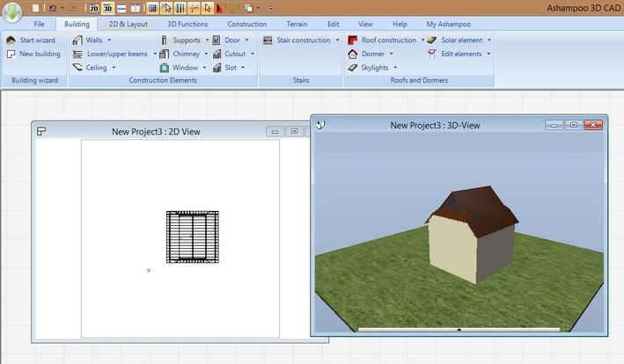Image resolution: width=624 pixels, height=364 pixels.
Task: Select the Roof construction icon
Action: [353, 40]
